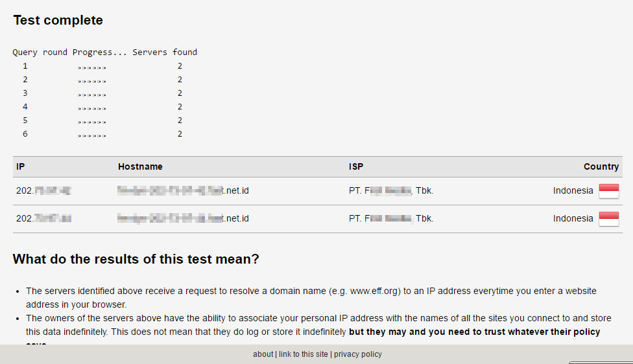Select the first row IP address starting 202
Viewport: 633px width, 364px height.
[43, 190]
